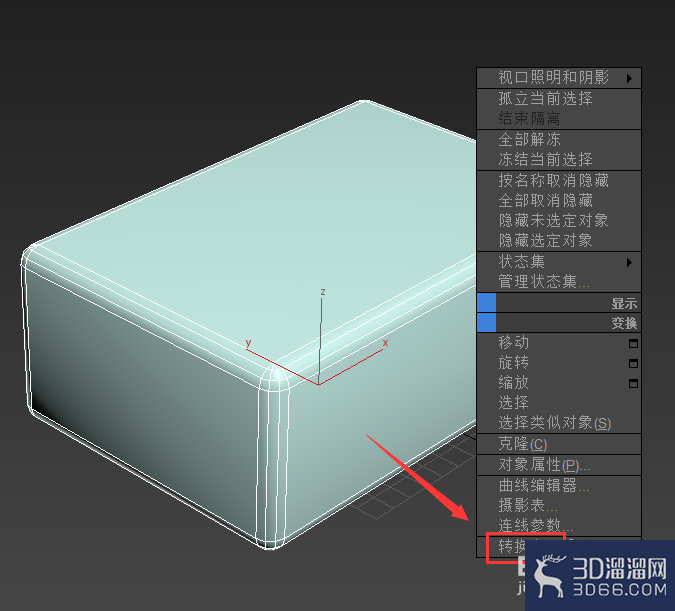Open 摄影表...
Image resolution: width=675 pixels, height=611 pixels.
click(x=559, y=506)
